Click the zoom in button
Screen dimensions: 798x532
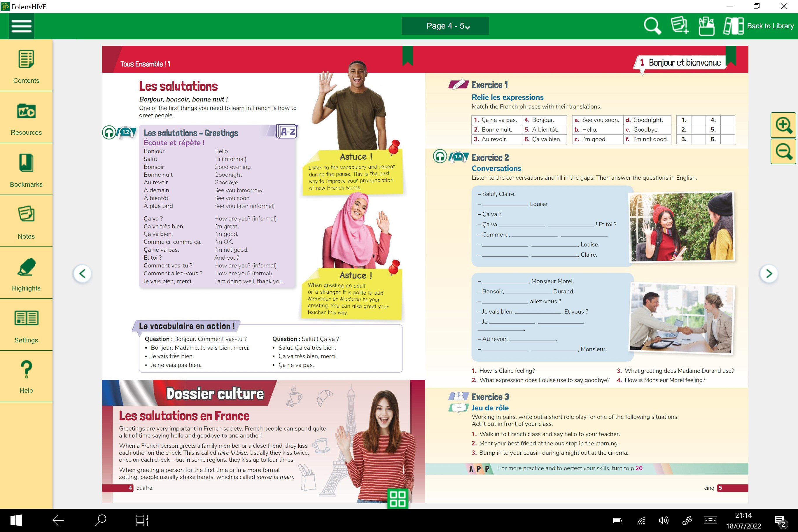pyautogui.click(x=783, y=125)
